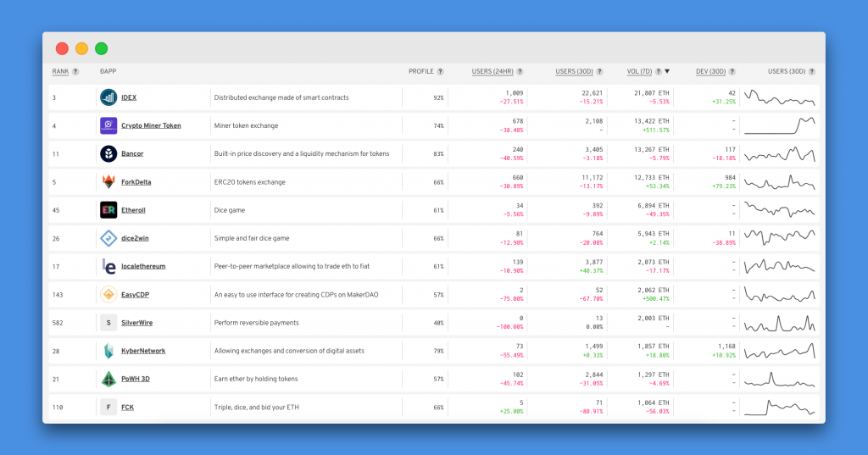Sort the table by DEV (30D) column
868x455 pixels.
point(711,71)
